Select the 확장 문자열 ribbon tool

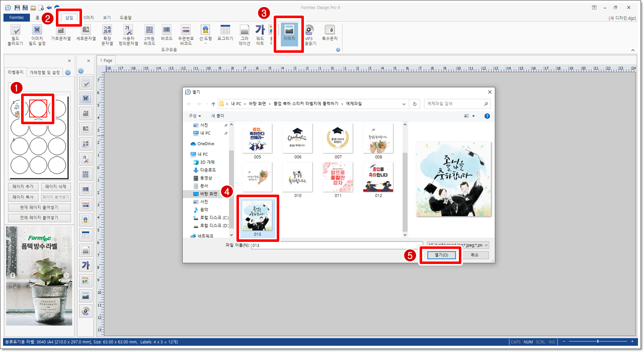tap(107, 35)
